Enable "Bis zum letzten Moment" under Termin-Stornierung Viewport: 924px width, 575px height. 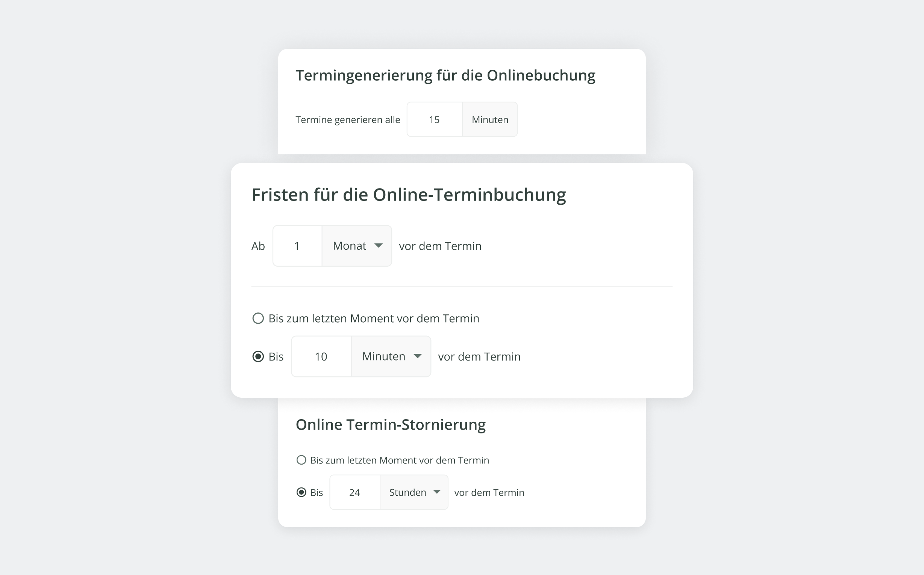pos(301,460)
